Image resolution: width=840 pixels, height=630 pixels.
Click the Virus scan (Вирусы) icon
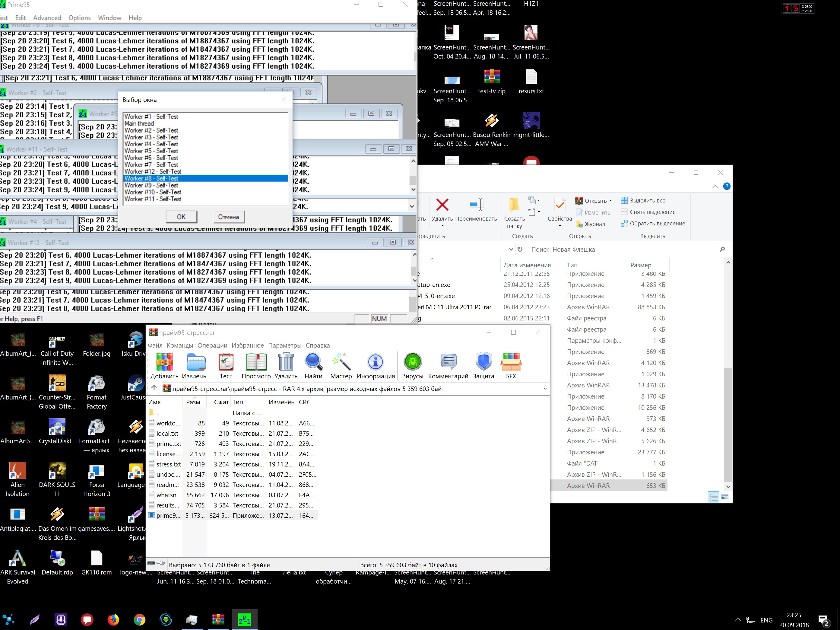coord(412,362)
